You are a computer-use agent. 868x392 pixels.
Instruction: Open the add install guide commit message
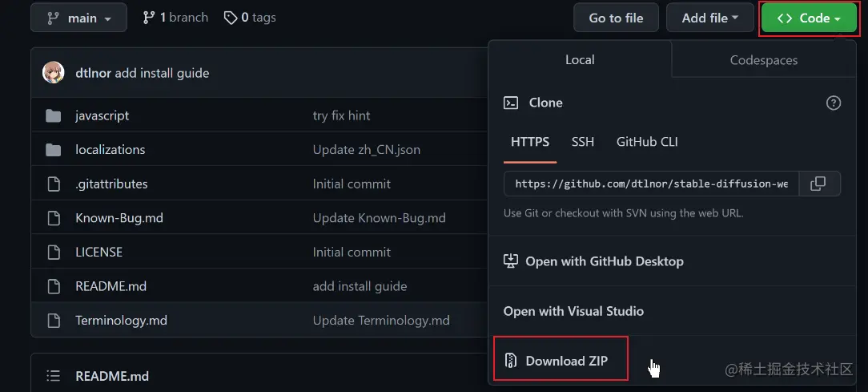click(x=162, y=73)
